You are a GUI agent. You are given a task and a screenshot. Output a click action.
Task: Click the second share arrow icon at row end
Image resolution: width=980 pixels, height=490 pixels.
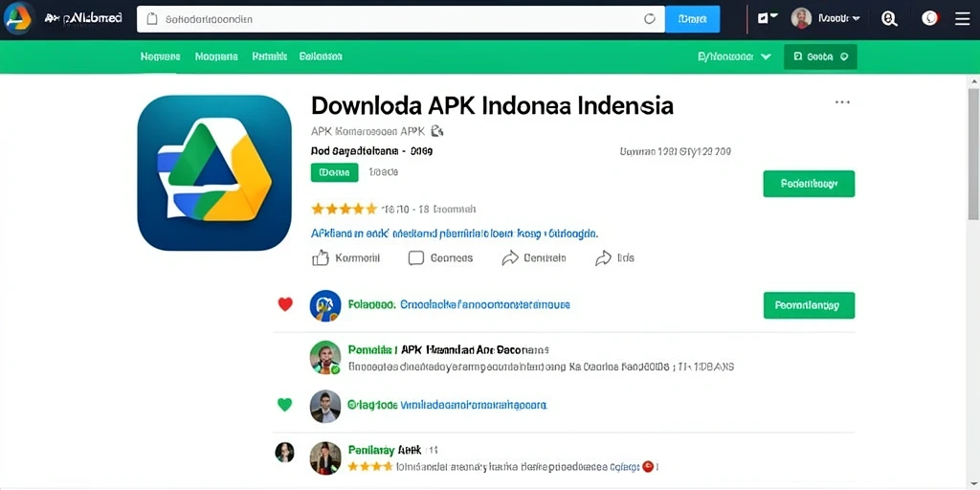(x=603, y=257)
